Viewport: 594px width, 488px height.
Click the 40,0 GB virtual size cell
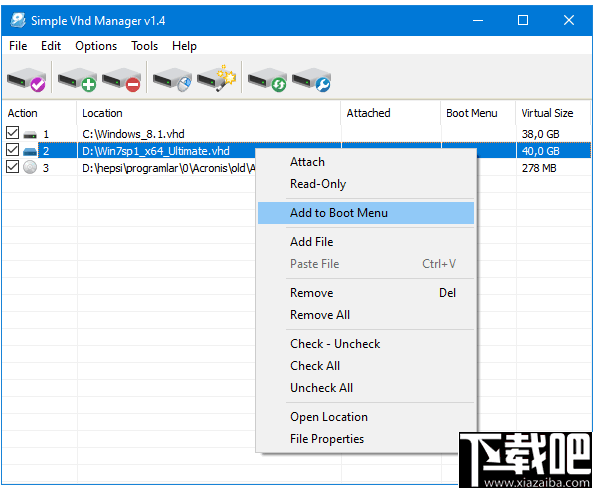540,151
